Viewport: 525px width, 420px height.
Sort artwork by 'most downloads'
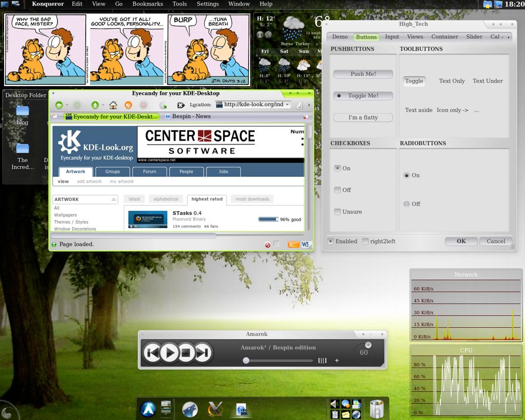pyautogui.click(x=252, y=199)
